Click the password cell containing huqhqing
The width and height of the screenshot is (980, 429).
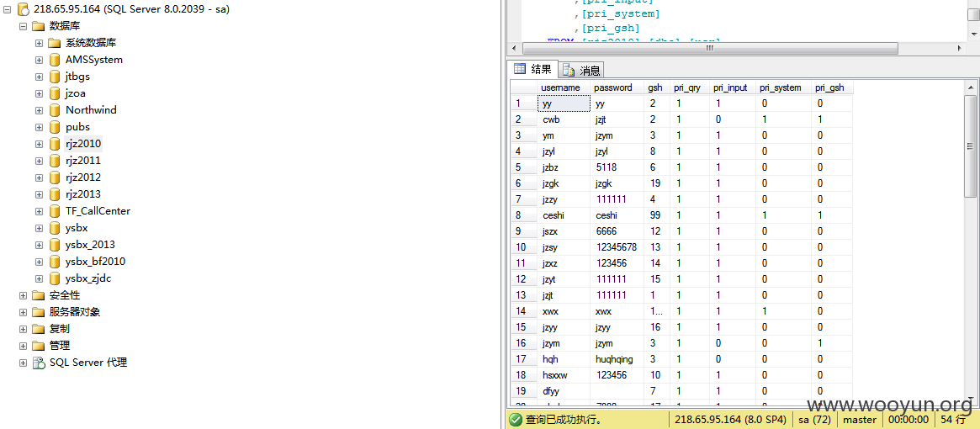coord(617,359)
